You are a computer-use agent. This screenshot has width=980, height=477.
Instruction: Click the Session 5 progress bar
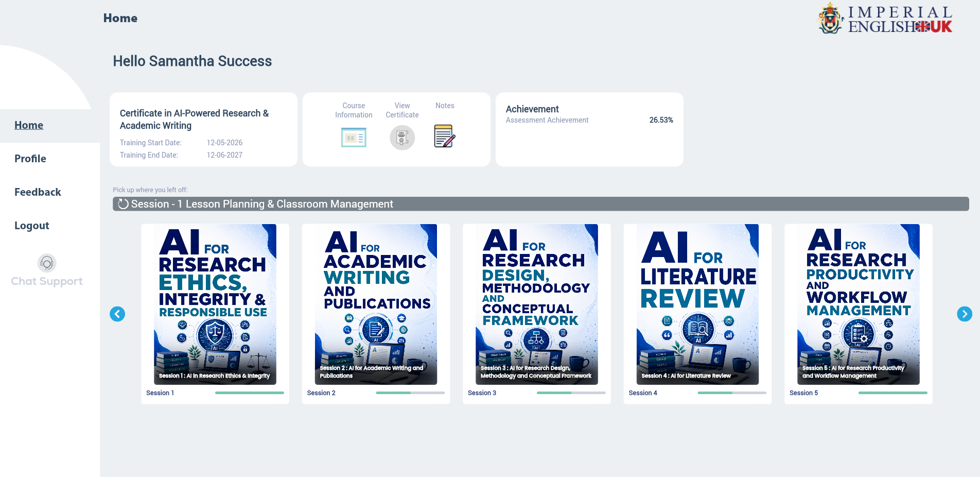point(893,393)
